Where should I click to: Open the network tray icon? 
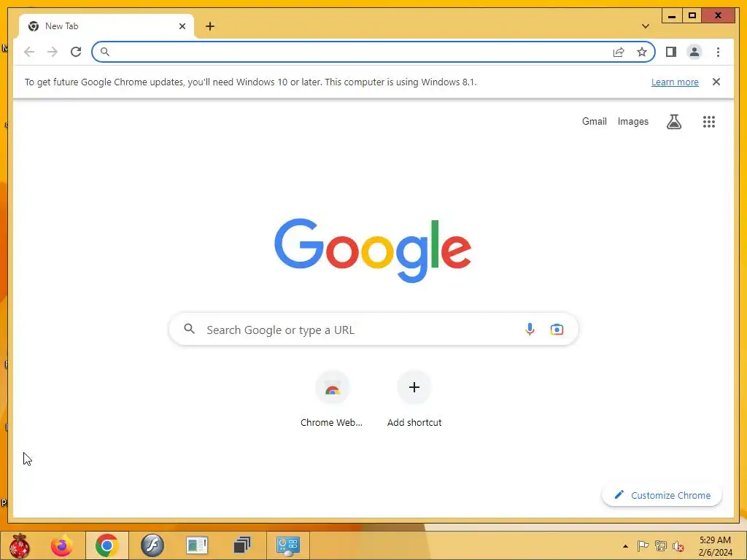click(x=660, y=546)
